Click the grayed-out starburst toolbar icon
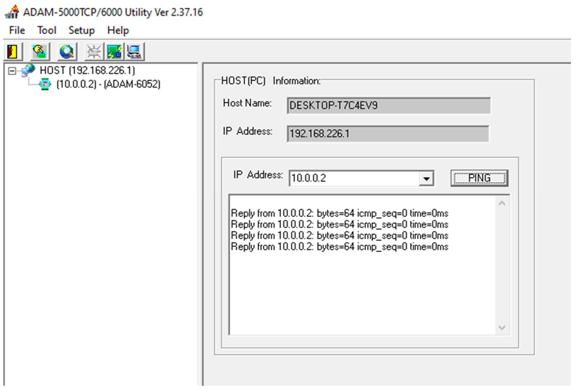 [94, 52]
